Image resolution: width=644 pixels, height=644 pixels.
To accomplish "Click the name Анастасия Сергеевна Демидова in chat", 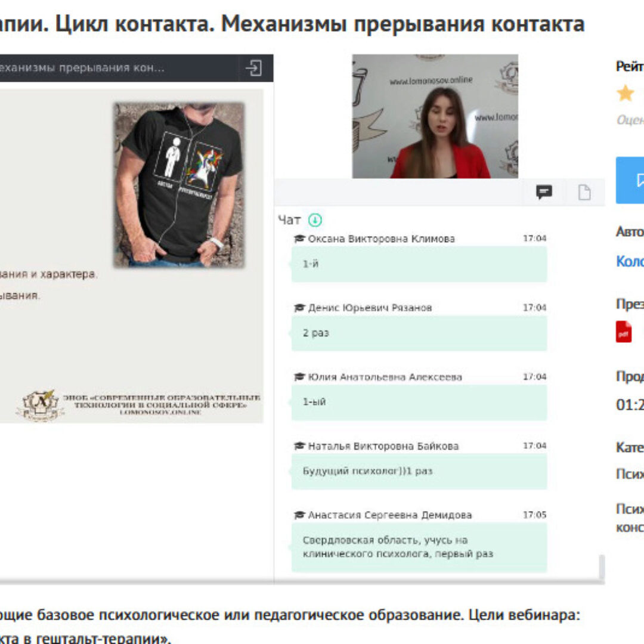I will click(389, 515).
